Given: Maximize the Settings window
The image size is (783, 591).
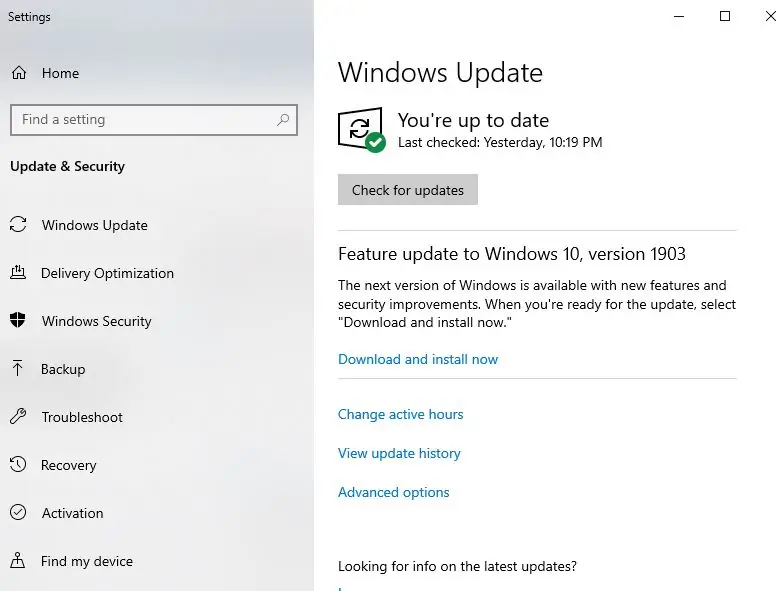Looking at the screenshot, I should [725, 16].
